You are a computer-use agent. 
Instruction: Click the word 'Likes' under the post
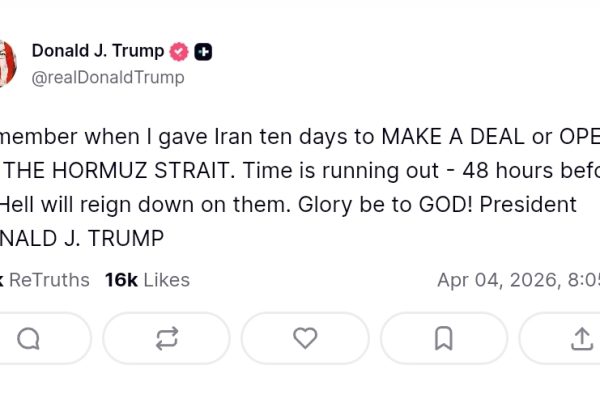pyautogui.click(x=166, y=280)
